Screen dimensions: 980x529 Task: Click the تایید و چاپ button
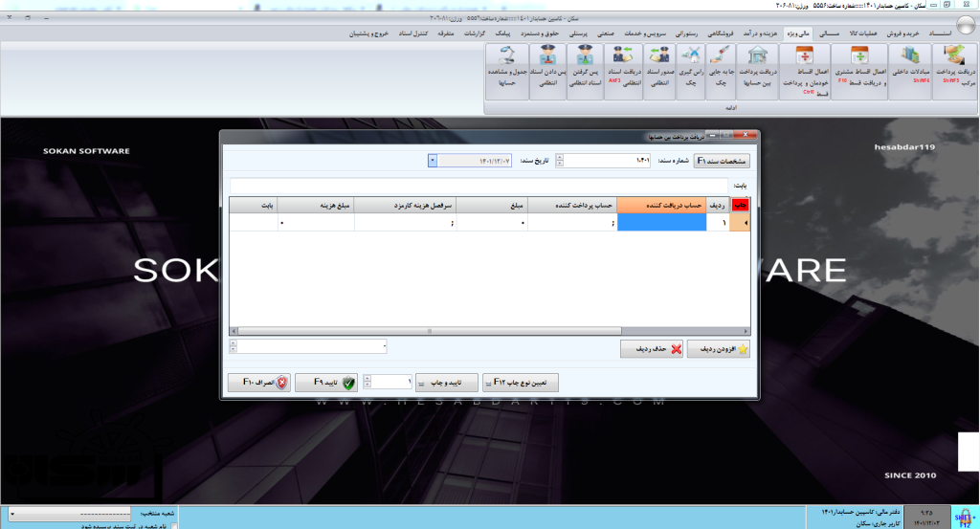pyautogui.click(x=446, y=383)
